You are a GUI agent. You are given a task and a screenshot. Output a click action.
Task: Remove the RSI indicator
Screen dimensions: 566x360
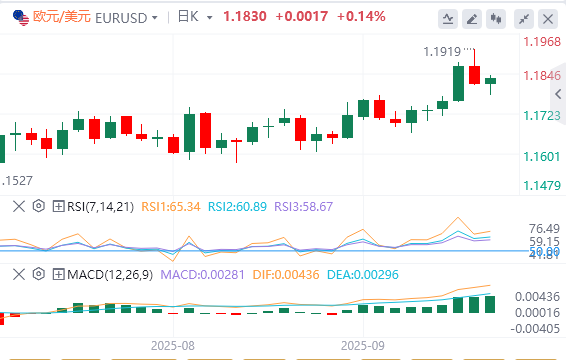pyautogui.click(x=19, y=207)
